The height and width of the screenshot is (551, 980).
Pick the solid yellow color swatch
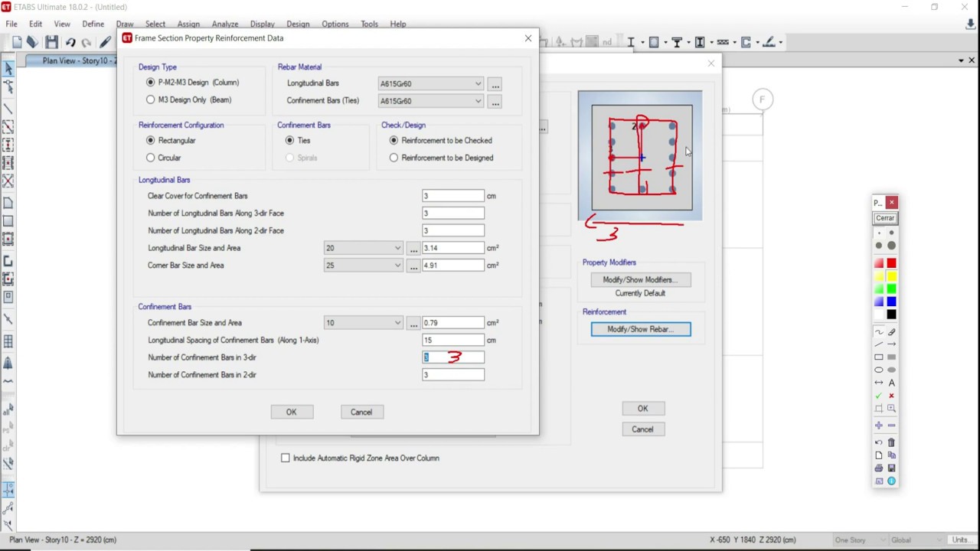(891, 276)
